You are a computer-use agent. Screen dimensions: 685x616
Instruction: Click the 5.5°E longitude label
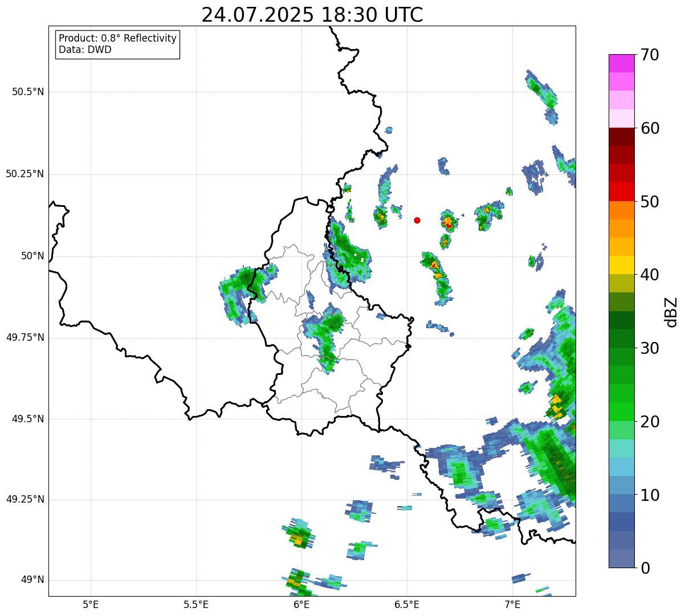coord(196,605)
